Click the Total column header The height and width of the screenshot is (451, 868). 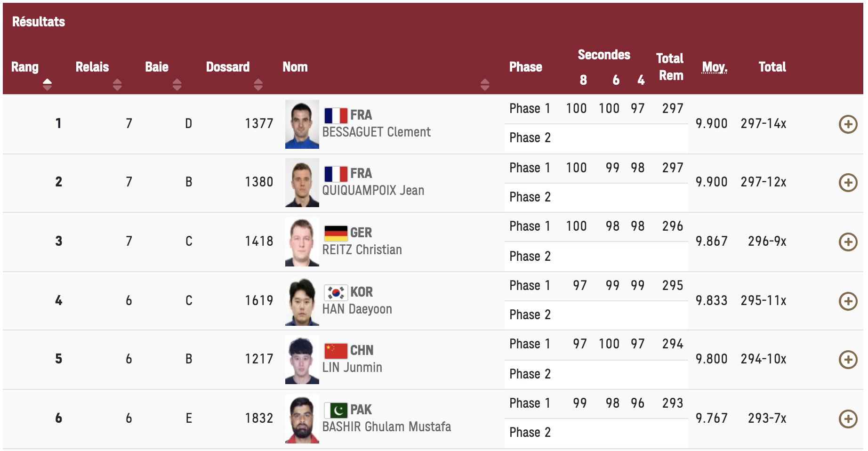tap(772, 67)
